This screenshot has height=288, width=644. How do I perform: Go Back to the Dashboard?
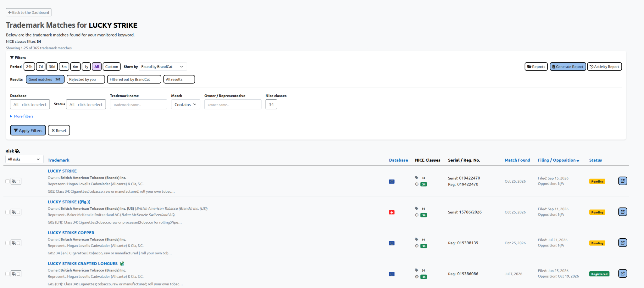29,12
